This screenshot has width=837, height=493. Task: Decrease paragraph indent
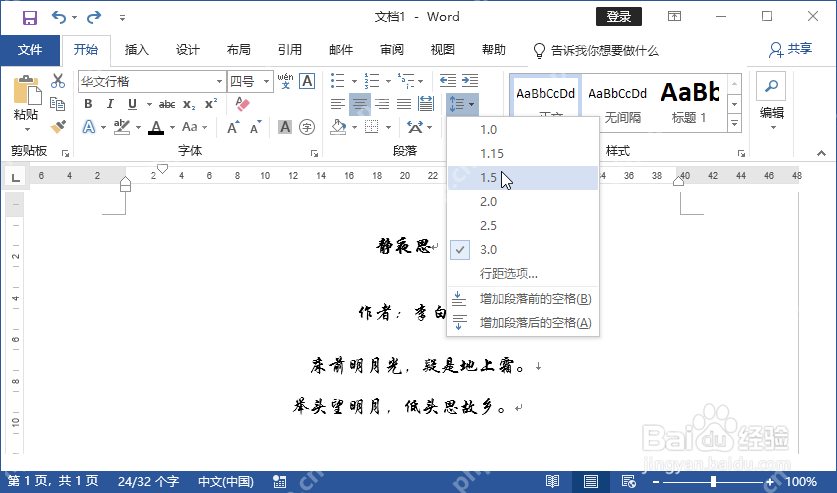coord(448,81)
